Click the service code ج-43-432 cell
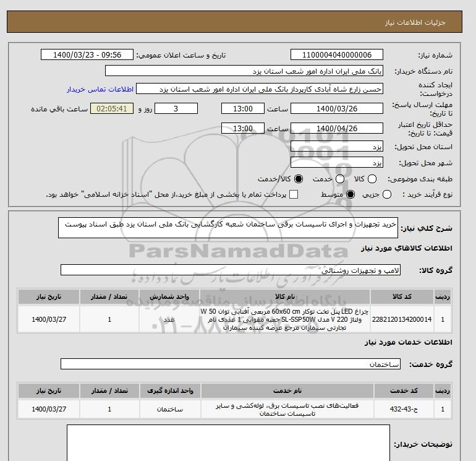476x461 pixels. tap(404, 410)
